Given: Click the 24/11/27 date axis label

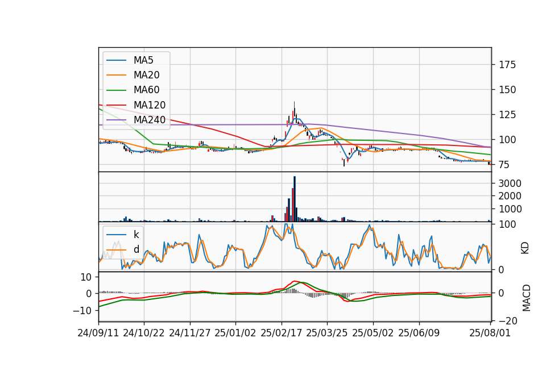Looking at the screenshot, I should pyautogui.click(x=190, y=333).
